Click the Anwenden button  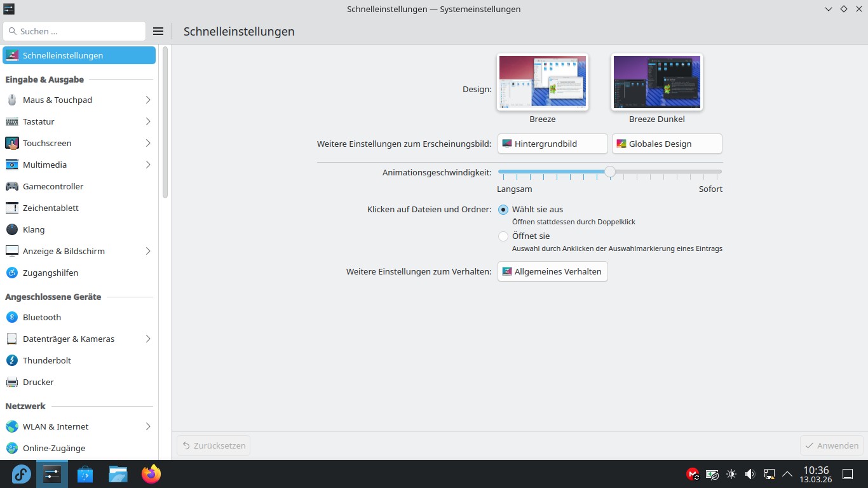coord(832,445)
